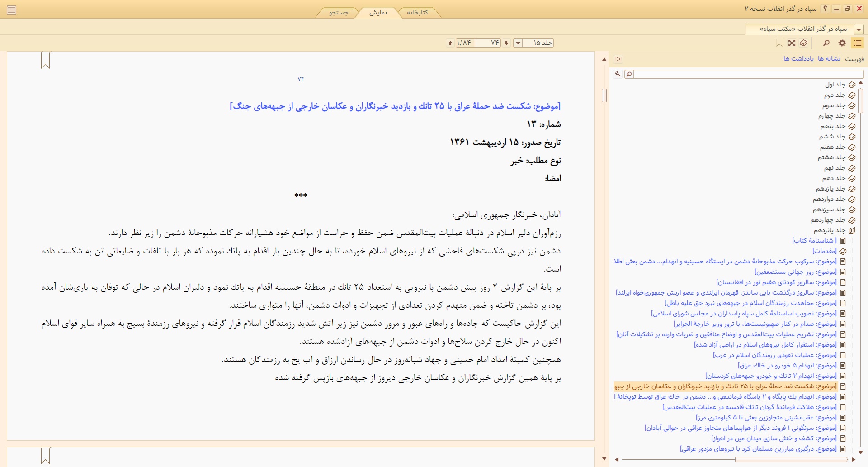Click the hamburger menu icon at top-left
The height and width of the screenshot is (467, 868).
pos(12,10)
